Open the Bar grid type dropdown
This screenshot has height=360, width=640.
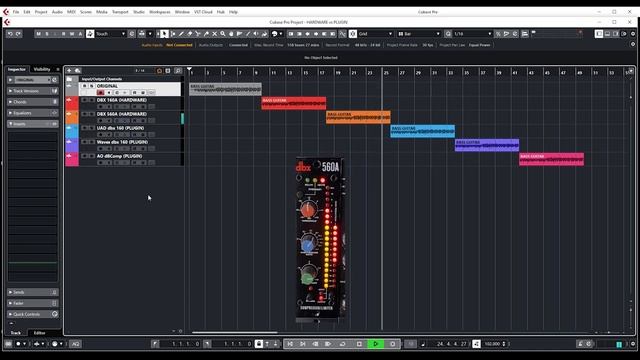point(419,34)
